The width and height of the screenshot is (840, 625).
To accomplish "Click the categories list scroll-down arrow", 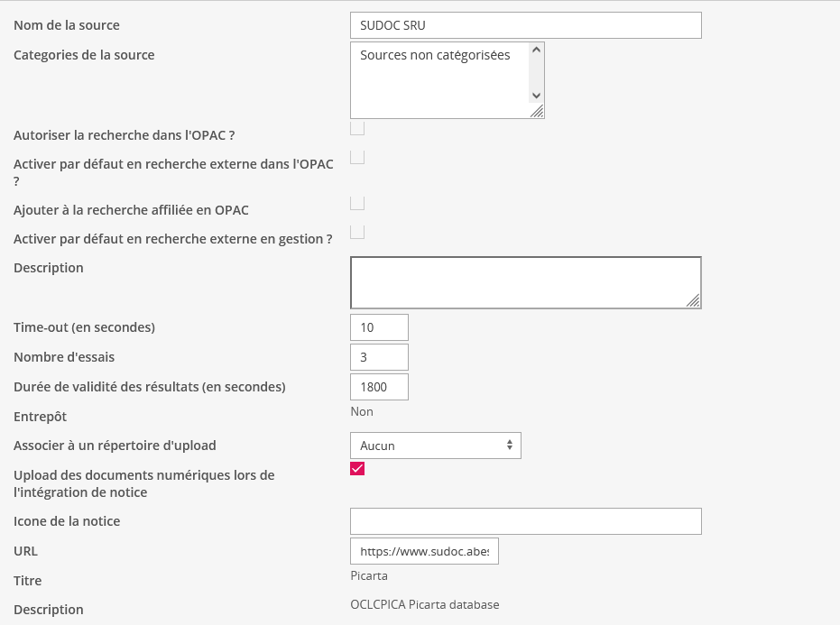I will [x=536, y=95].
